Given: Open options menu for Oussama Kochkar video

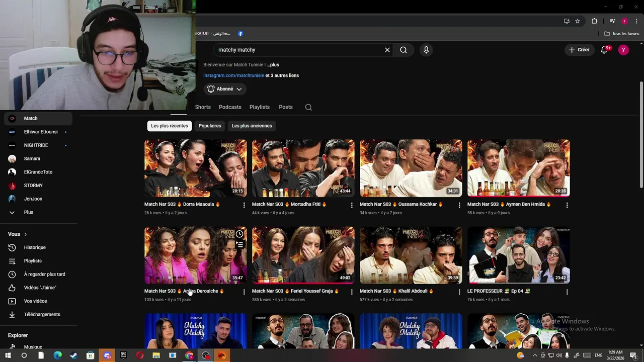Looking at the screenshot, I should coord(459,205).
